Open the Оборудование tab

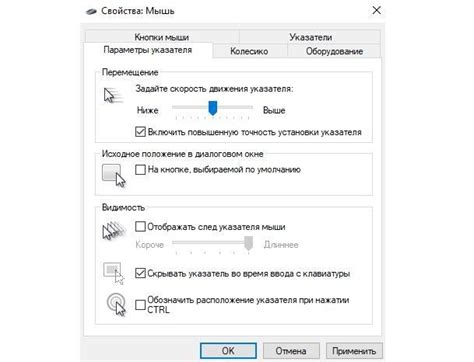(x=334, y=51)
